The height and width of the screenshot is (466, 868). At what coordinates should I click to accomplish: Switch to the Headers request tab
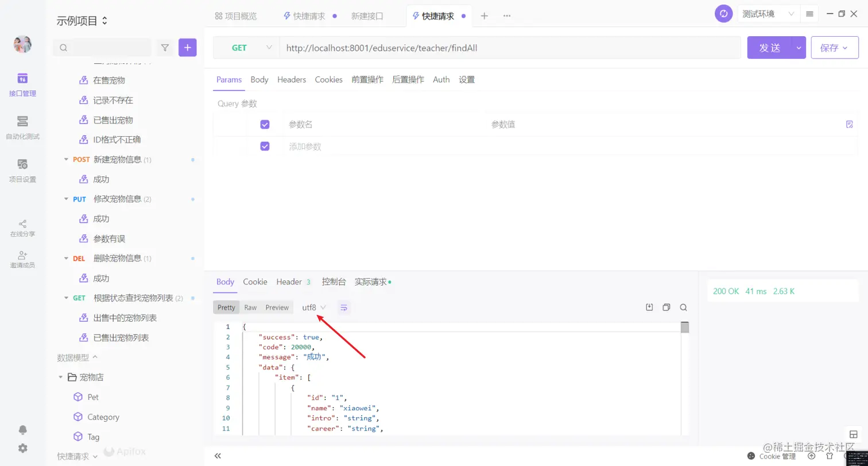click(x=291, y=80)
